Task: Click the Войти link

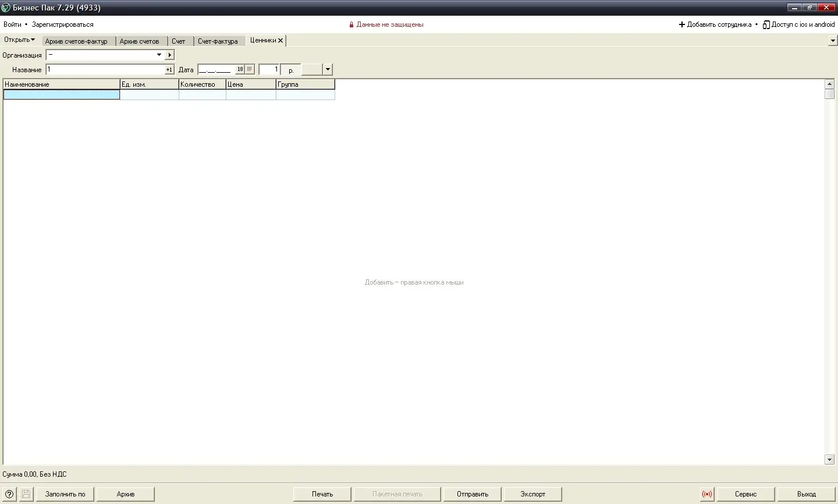Action: 12,24
